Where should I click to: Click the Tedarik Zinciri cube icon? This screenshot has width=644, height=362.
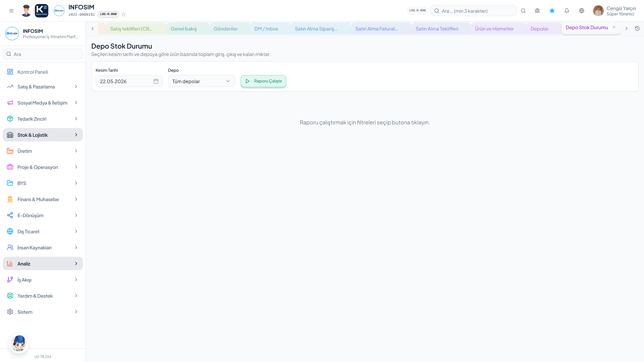[10, 119]
